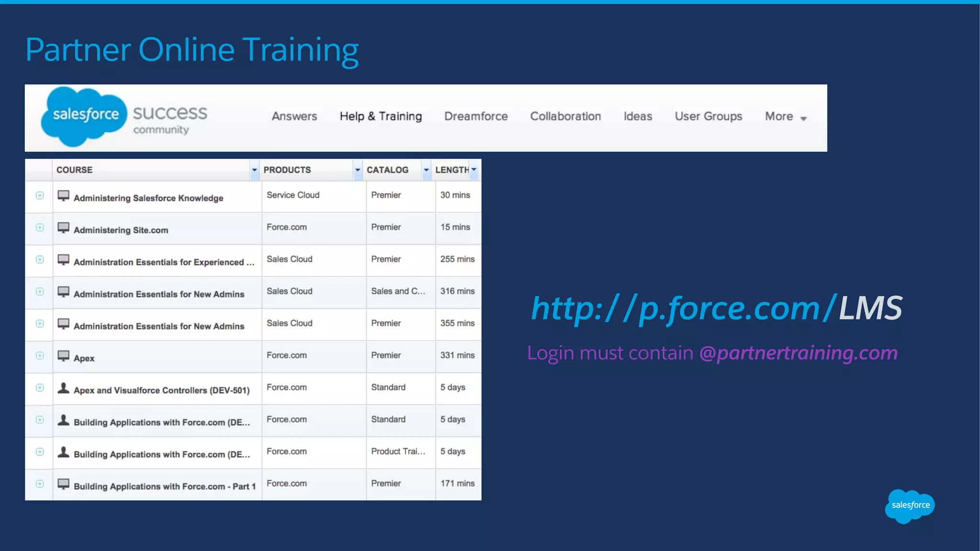Expand the Administering Site.com row
Image resolution: width=980 pixels, height=551 pixels.
tap(40, 228)
